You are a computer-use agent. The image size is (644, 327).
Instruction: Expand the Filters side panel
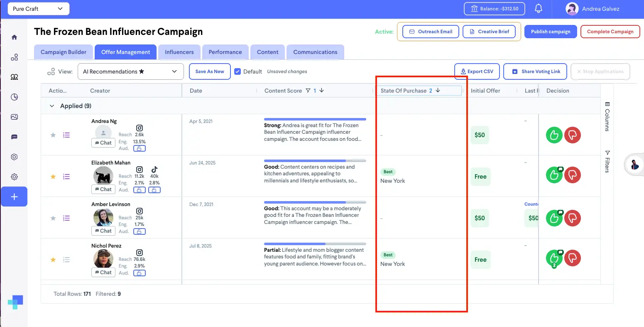(607, 161)
